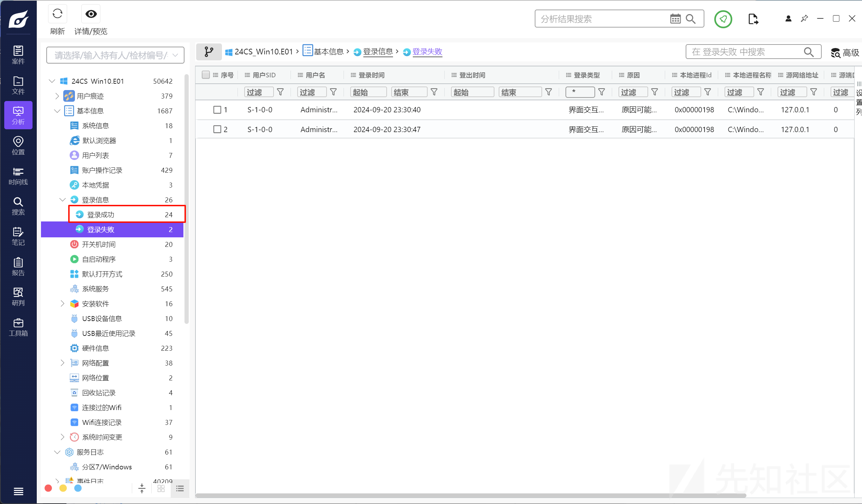Expand the 安装软件 tree node

pyautogui.click(x=63, y=304)
